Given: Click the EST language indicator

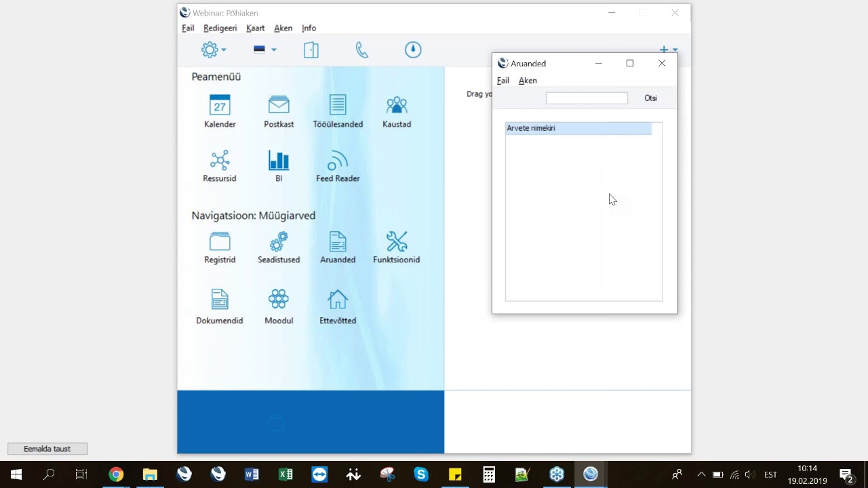Looking at the screenshot, I should click(x=771, y=474).
